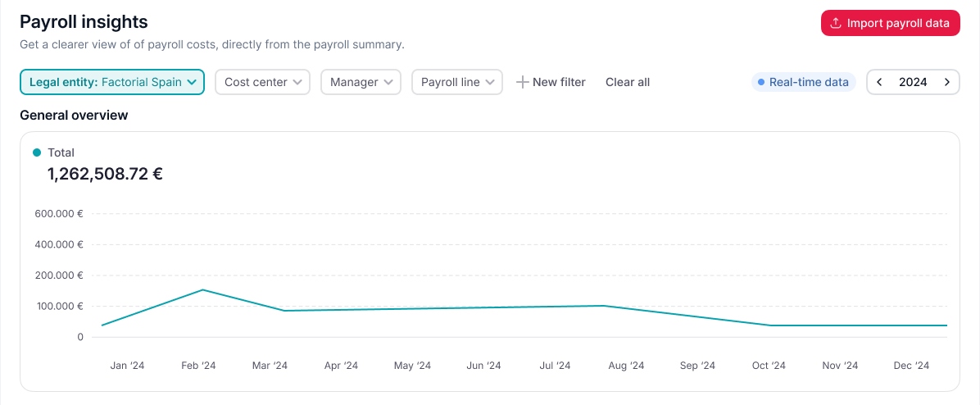This screenshot has width=980, height=405.
Task: Click the Nov '24 axis label
Action: point(841,366)
